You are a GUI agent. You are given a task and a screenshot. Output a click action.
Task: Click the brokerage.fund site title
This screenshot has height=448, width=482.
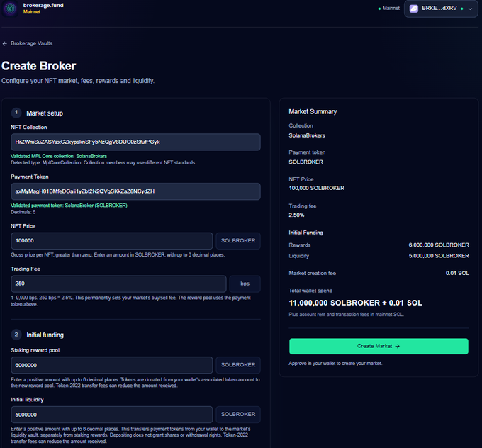(43, 5)
